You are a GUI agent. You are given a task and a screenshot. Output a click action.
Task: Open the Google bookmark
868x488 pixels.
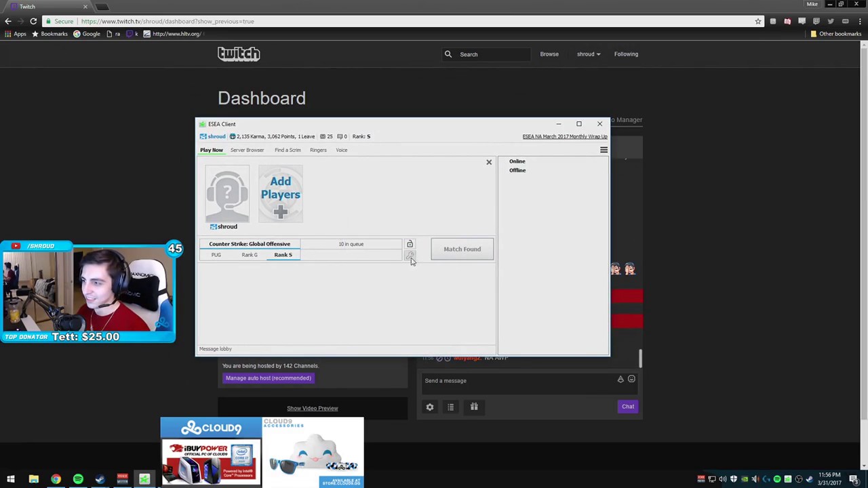point(86,34)
